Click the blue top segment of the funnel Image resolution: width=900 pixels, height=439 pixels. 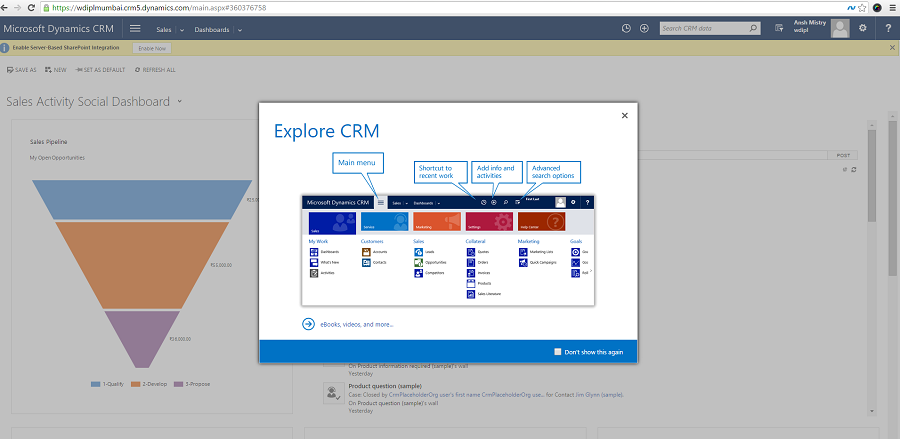tap(142, 199)
